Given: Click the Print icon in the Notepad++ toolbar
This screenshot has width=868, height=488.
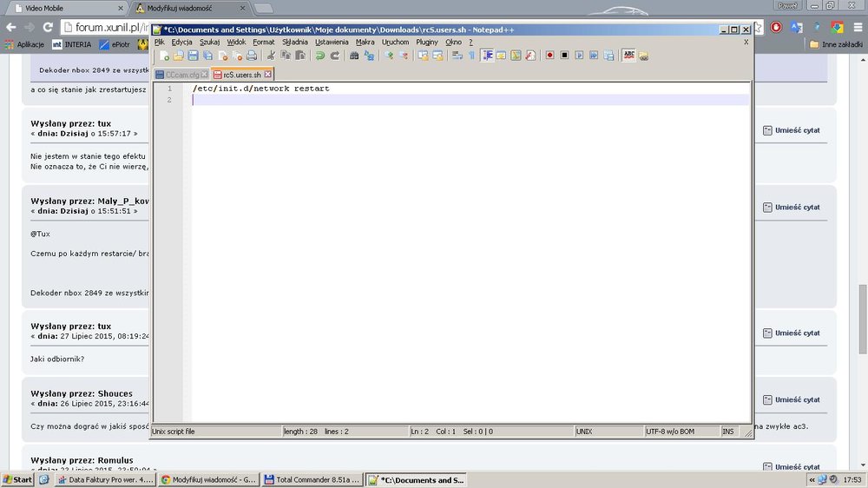Looking at the screenshot, I should (x=252, y=56).
